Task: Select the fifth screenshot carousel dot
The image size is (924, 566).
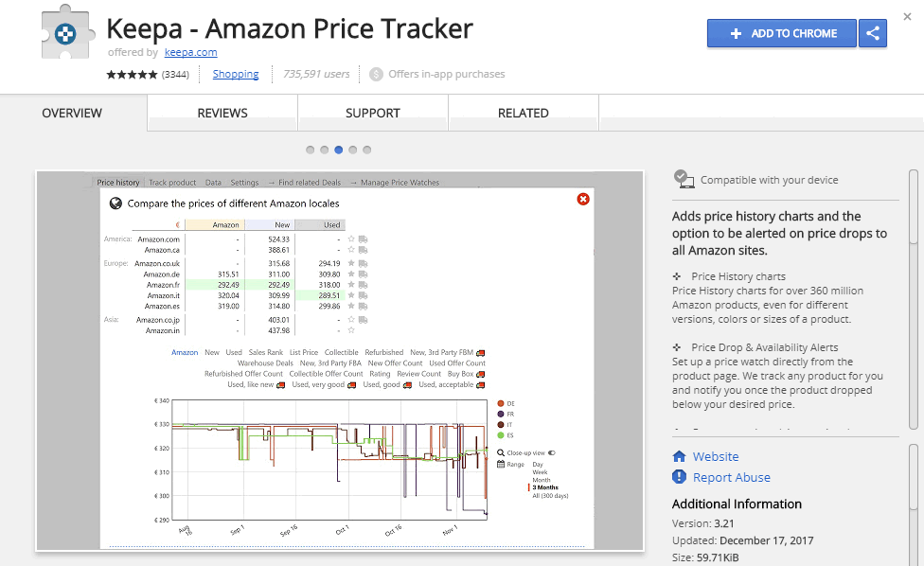Action: (366, 150)
